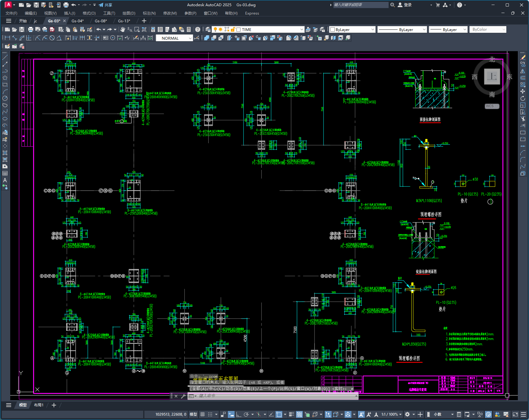Viewport: 529px width, 420px height.
Task: Toggle hardware acceleration round icon in status bar
Action: [x=488, y=414]
